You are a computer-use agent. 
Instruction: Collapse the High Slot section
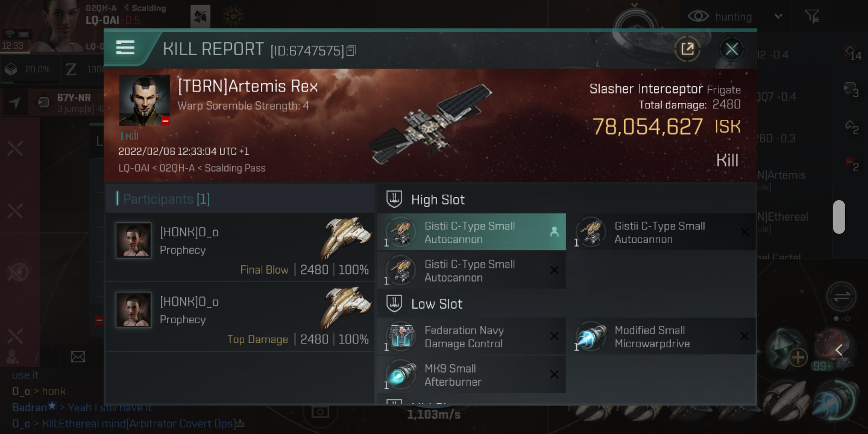point(438,200)
